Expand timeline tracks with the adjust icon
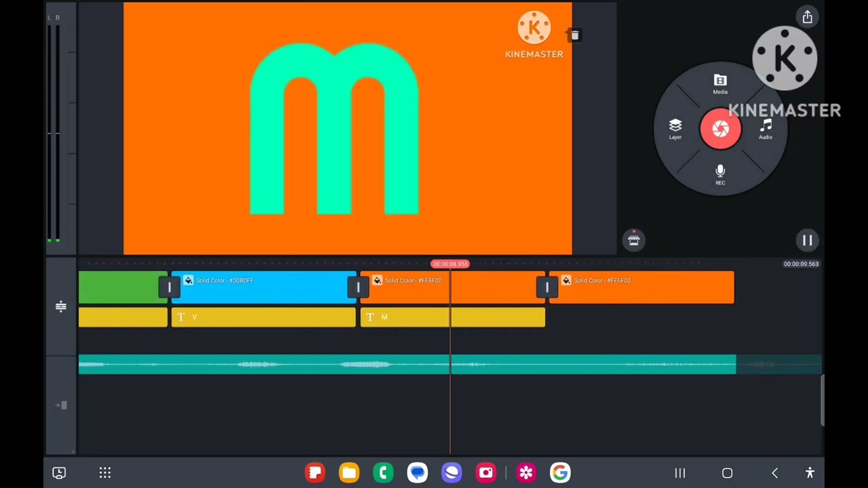This screenshot has height=488, width=868. tap(60, 307)
